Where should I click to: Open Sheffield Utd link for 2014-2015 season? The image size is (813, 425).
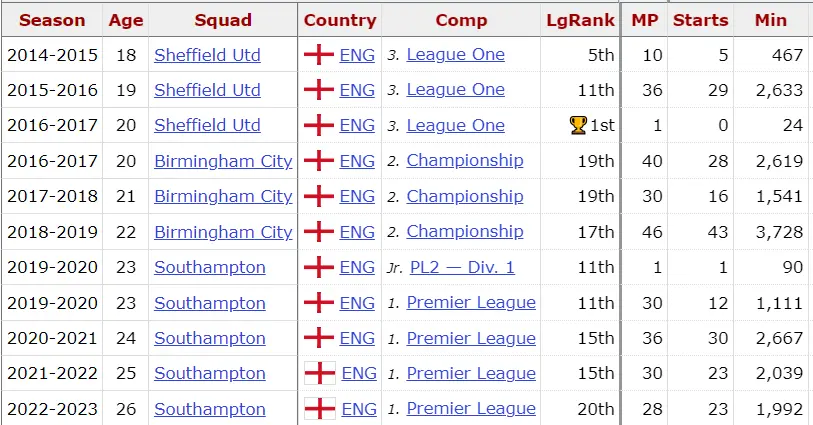pos(207,55)
